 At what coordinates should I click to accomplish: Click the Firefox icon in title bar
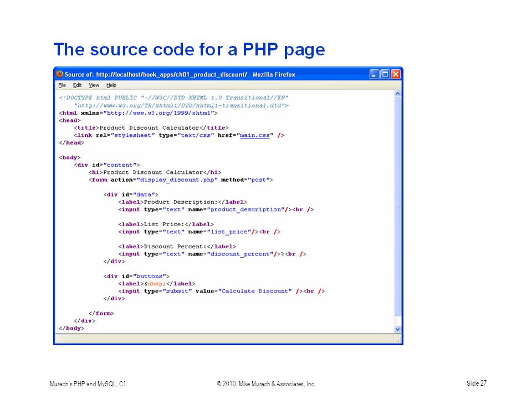(x=60, y=74)
